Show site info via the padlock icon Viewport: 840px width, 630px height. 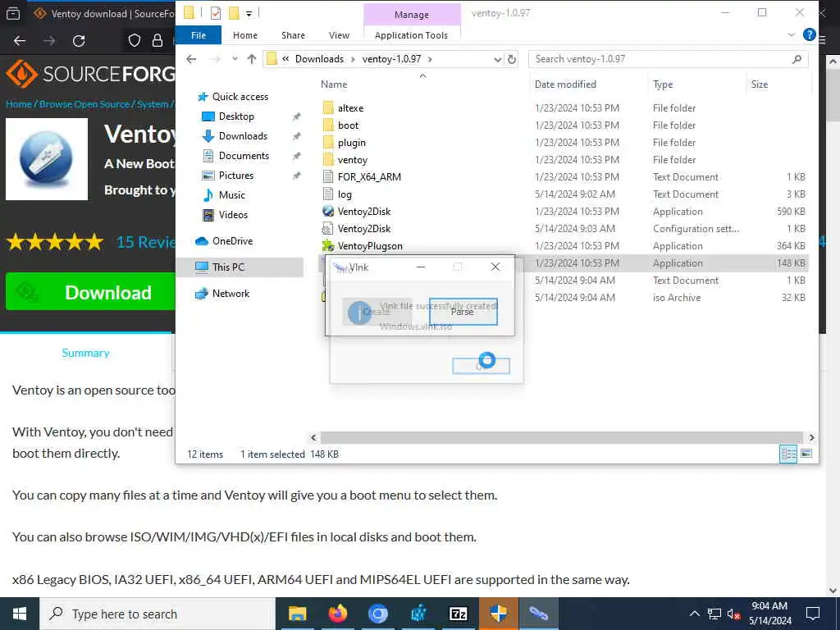pyautogui.click(x=157, y=41)
